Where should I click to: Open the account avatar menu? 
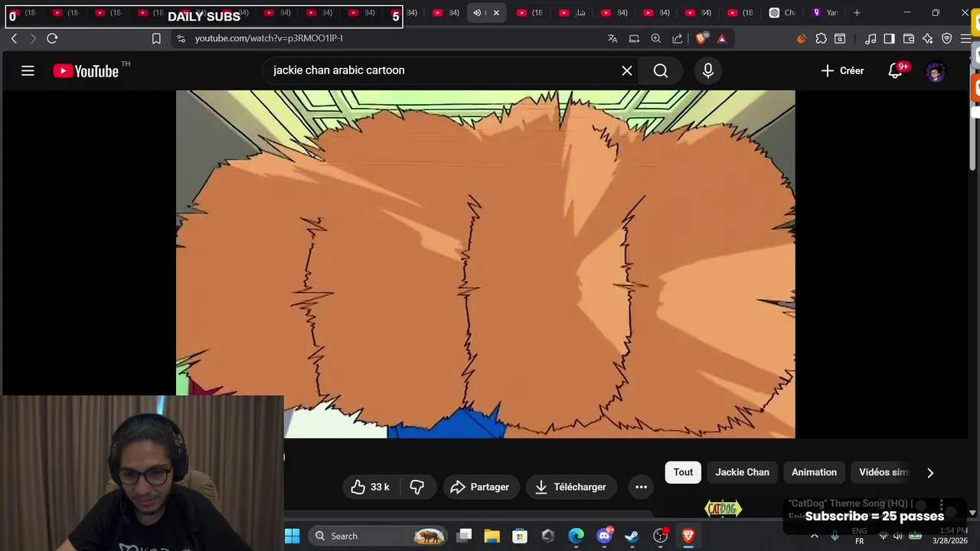coord(935,71)
